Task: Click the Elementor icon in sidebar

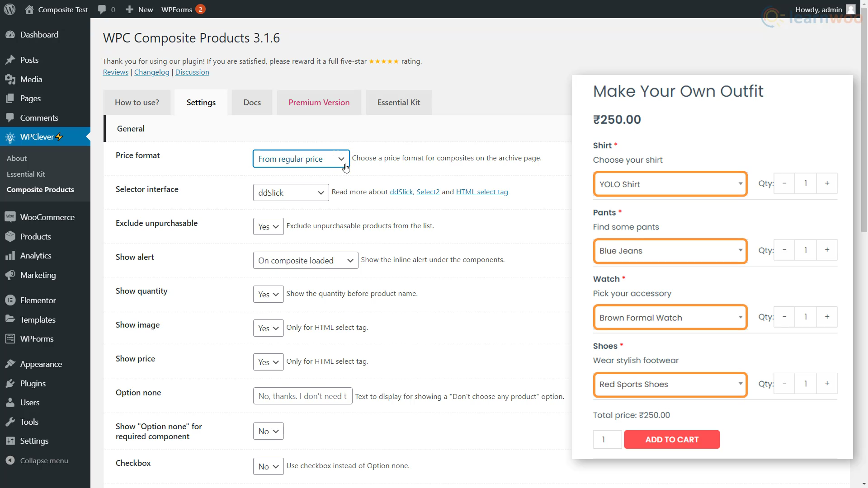Action: click(x=10, y=300)
